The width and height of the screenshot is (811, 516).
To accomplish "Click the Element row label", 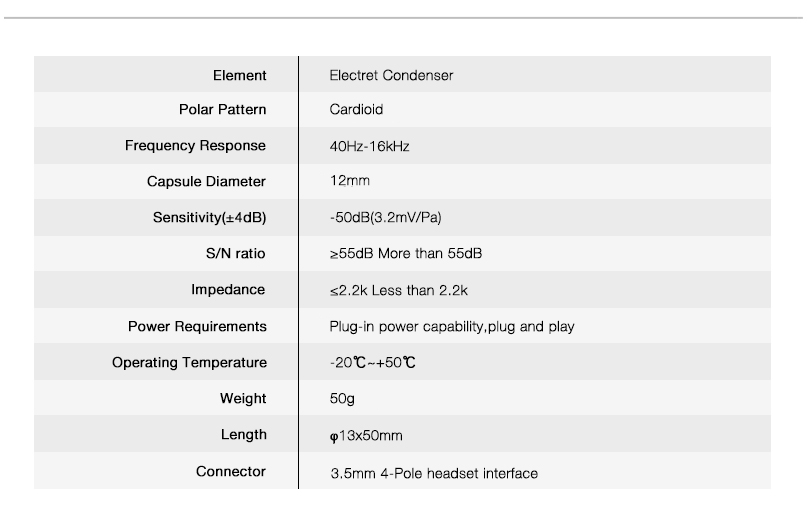I will pyautogui.click(x=239, y=75).
